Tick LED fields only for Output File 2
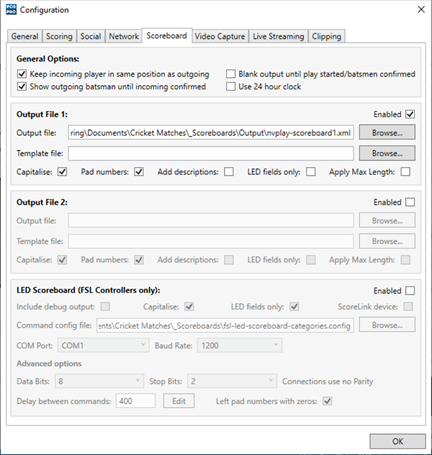Viewport: 432px width, 455px height. [311, 260]
